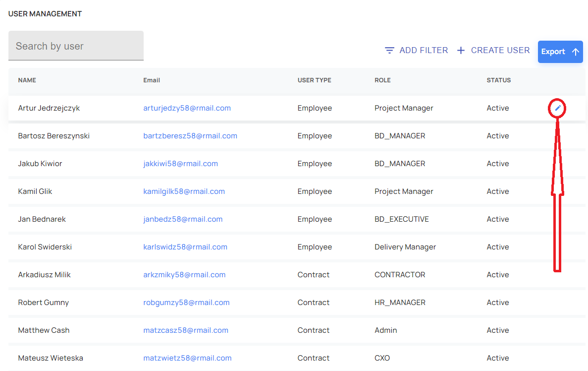The image size is (588, 371).
Task: Select the name Karol Swiderski
Action: [x=45, y=247]
